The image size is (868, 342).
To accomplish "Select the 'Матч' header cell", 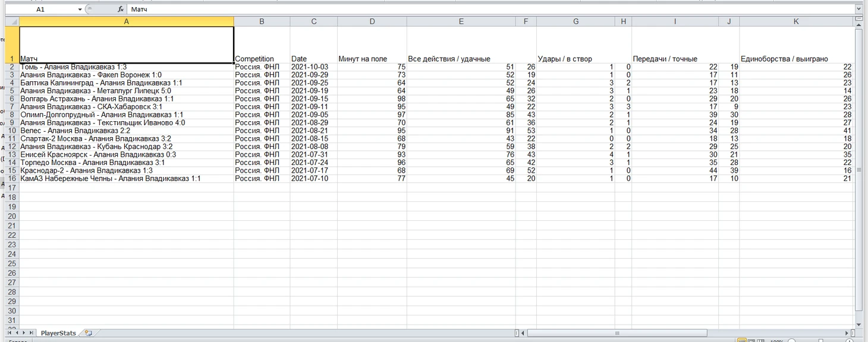I will tap(126, 45).
